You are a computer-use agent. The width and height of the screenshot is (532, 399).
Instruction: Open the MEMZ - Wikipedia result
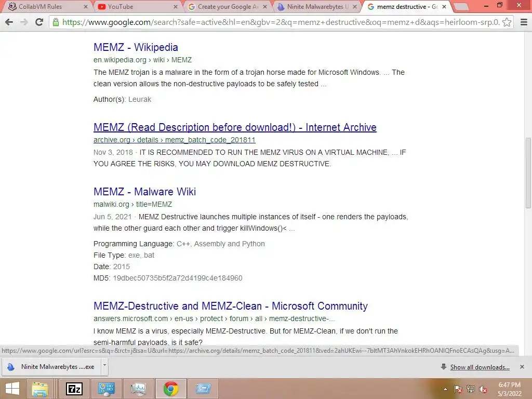(136, 47)
